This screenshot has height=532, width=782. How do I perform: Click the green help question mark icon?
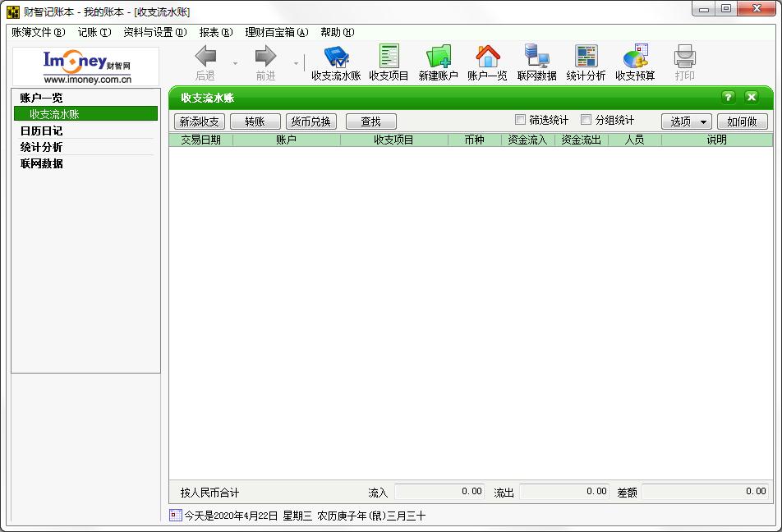click(728, 97)
